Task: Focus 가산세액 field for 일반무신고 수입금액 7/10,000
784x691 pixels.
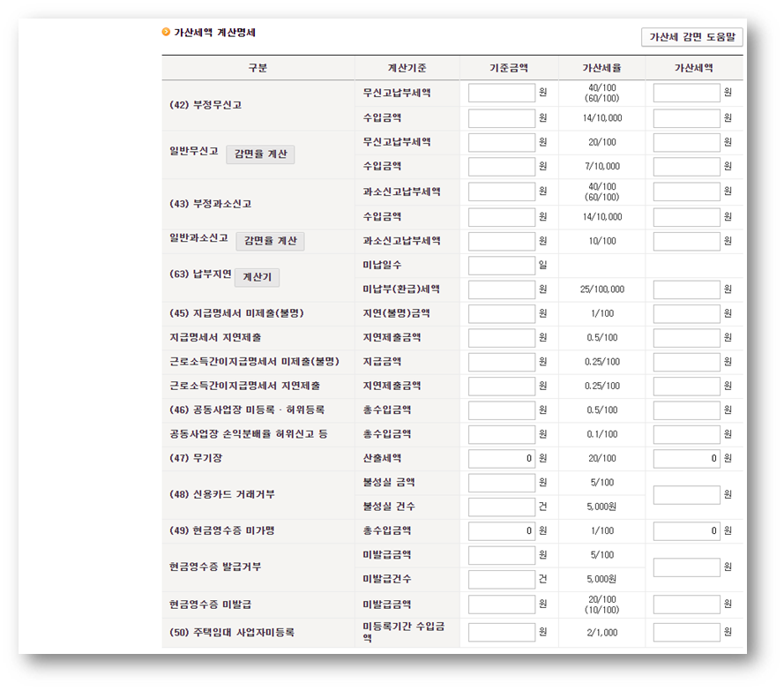Action: [x=686, y=167]
